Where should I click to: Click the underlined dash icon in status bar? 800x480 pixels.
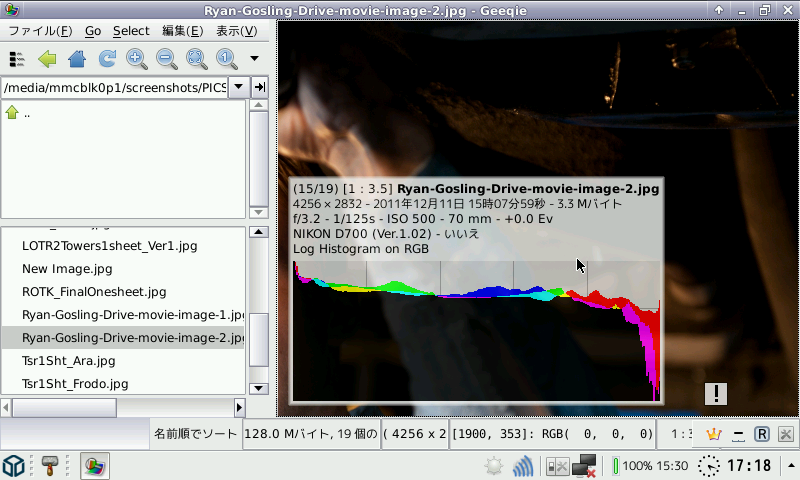(x=738, y=434)
